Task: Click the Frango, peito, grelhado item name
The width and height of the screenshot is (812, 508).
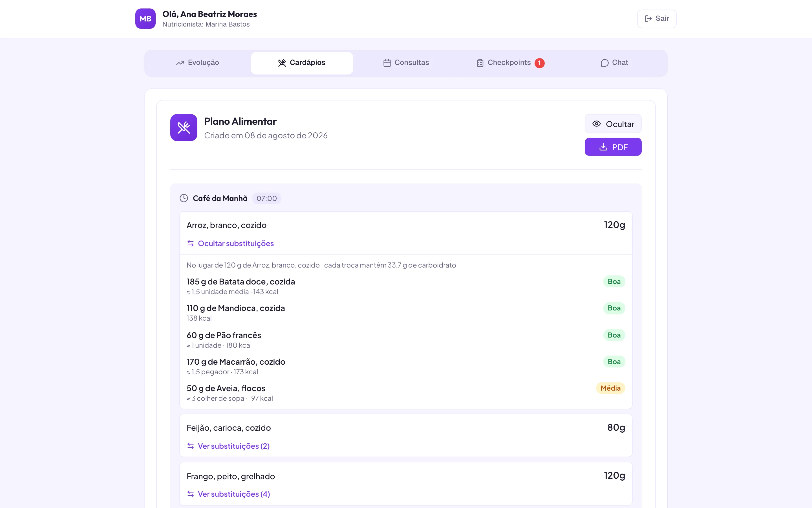Action: [x=231, y=476]
